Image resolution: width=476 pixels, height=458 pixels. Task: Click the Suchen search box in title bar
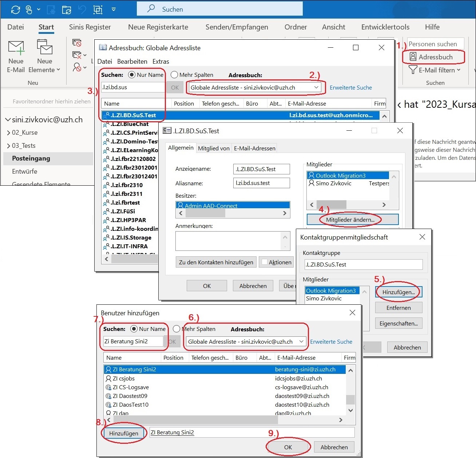tap(220, 9)
